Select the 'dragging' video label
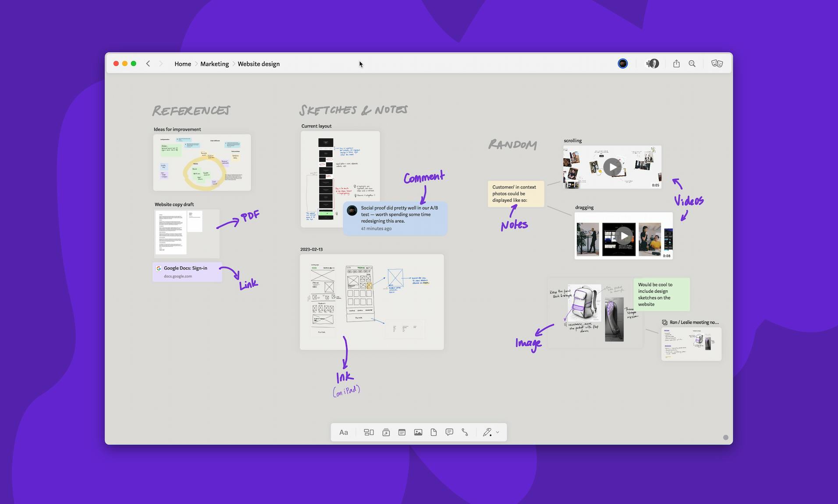838x504 pixels. tap(584, 207)
